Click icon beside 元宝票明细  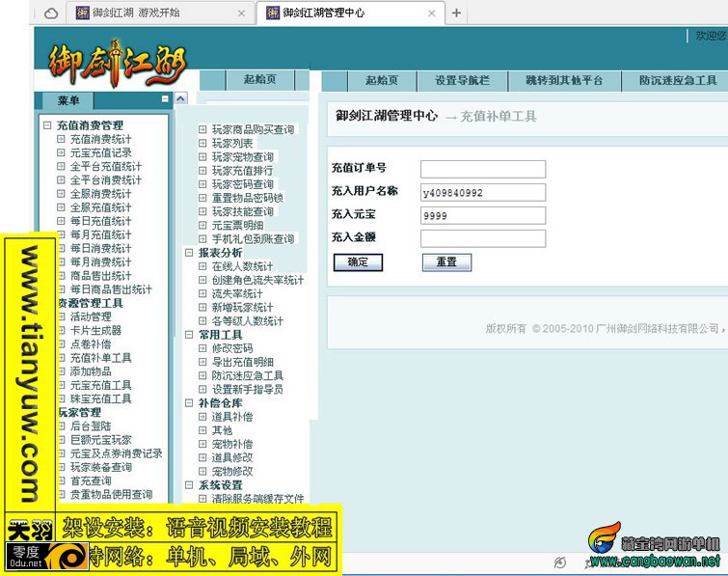[202, 226]
